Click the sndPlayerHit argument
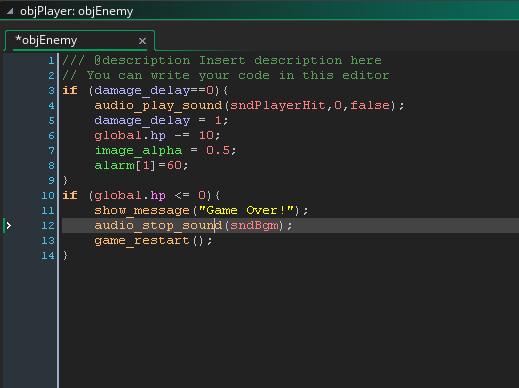The height and width of the screenshot is (388, 519). point(278,105)
